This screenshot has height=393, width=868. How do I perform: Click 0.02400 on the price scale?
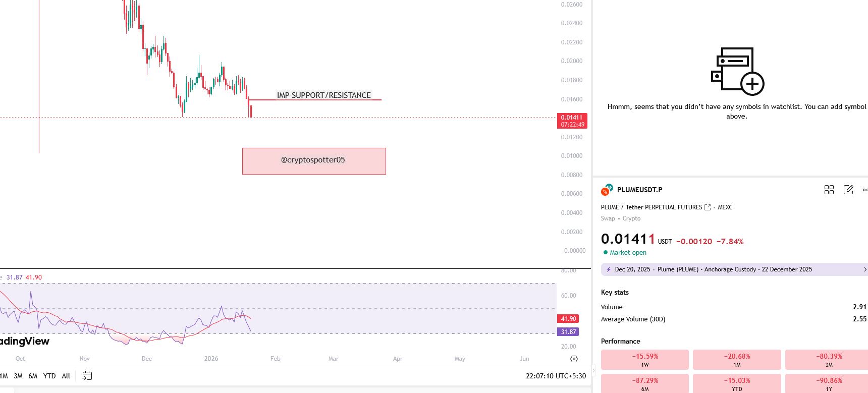pos(572,23)
